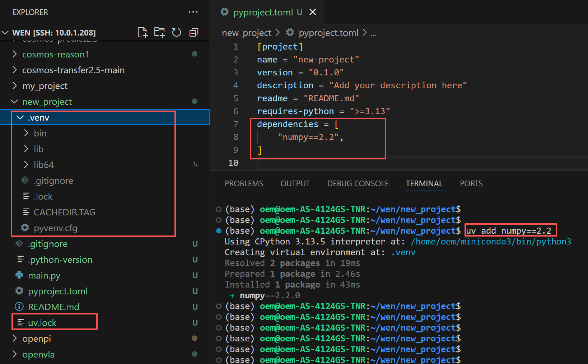The width and height of the screenshot is (588, 364).
Task: Collapse the new_project folder
Action: click(15, 102)
